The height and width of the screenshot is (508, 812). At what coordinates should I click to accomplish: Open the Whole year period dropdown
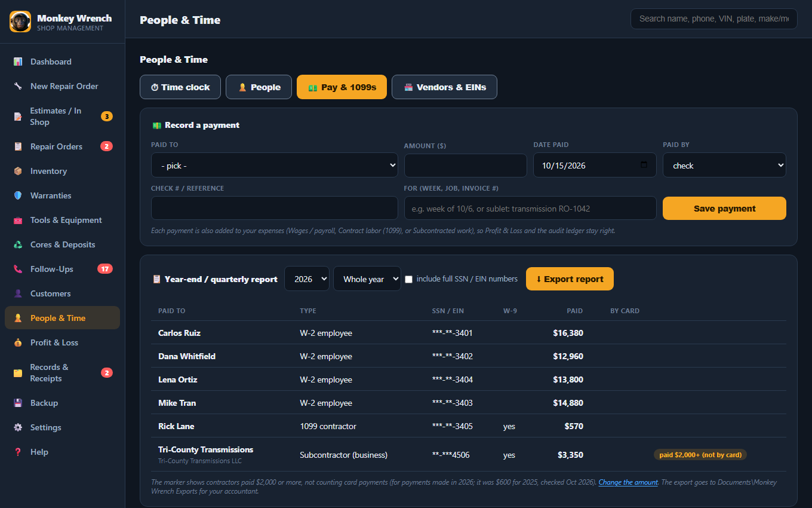(367, 279)
